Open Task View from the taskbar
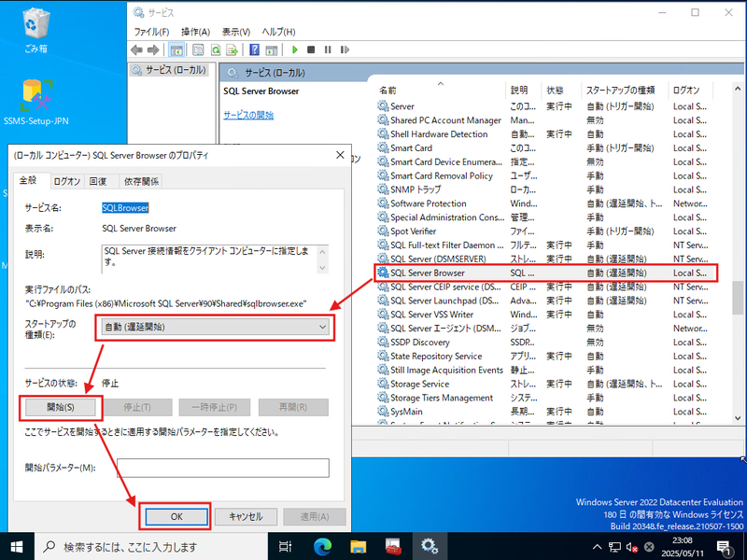747x560 pixels. (285, 546)
